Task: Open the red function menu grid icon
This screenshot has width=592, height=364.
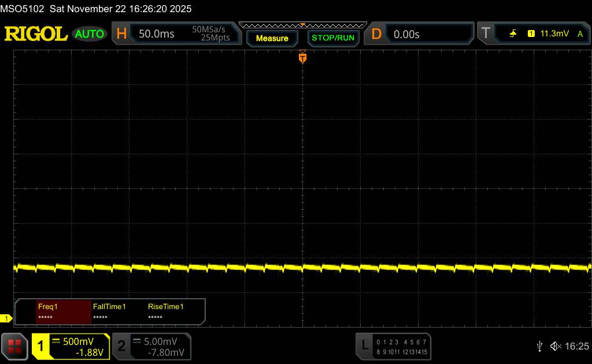Action: coord(14,346)
